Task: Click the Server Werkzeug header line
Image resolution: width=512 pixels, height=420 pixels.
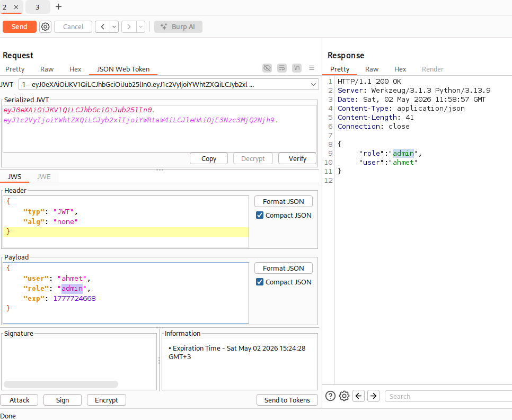Action: click(x=414, y=91)
